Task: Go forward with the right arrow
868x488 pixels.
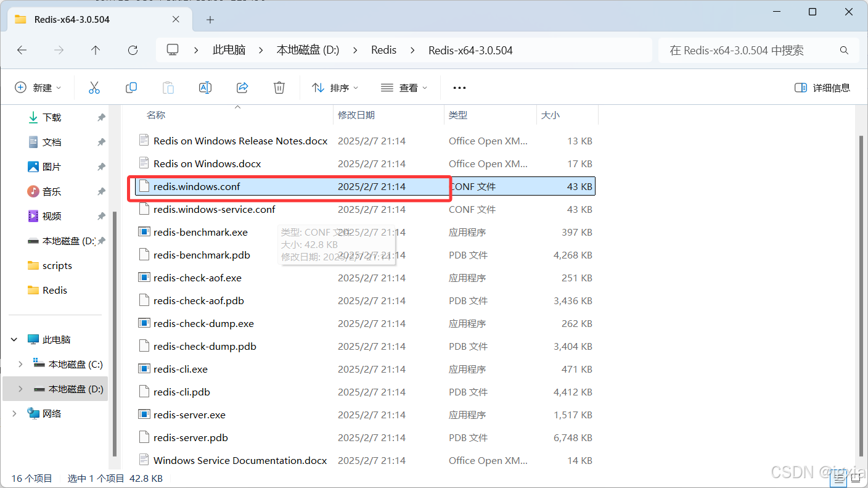Action: pos(59,50)
